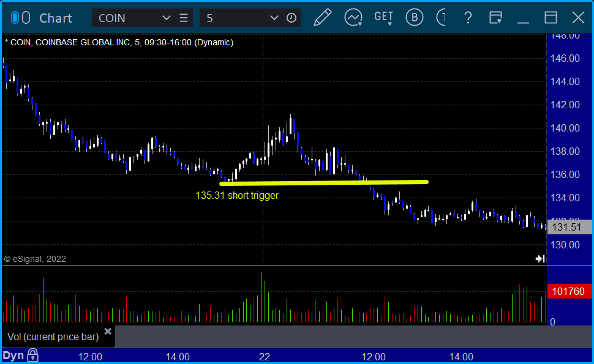This screenshot has width=594, height=364.
Task: Click the red volume value 101760
Action: pyautogui.click(x=568, y=291)
